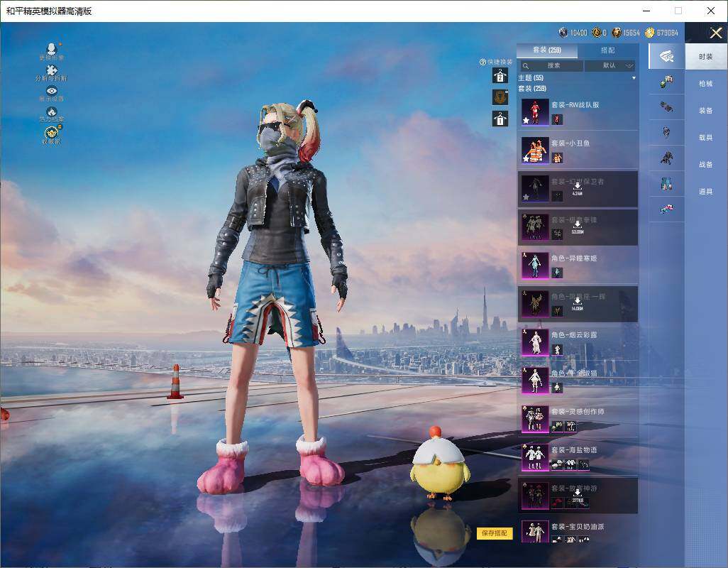Select quick-change outfit slot 2 hanger
Image resolution: width=728 pixels, height=568 pixels.
point(500,76)
